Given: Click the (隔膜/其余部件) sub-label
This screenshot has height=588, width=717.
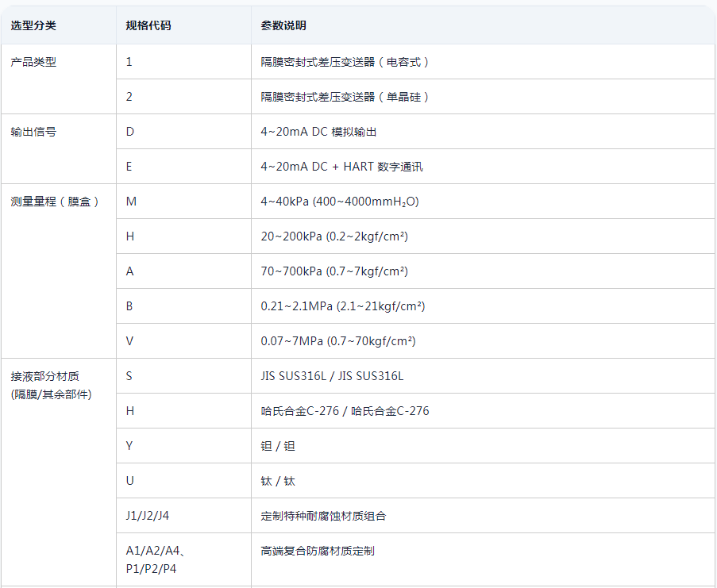Looking at the screenshot, I should pos(51,394).
